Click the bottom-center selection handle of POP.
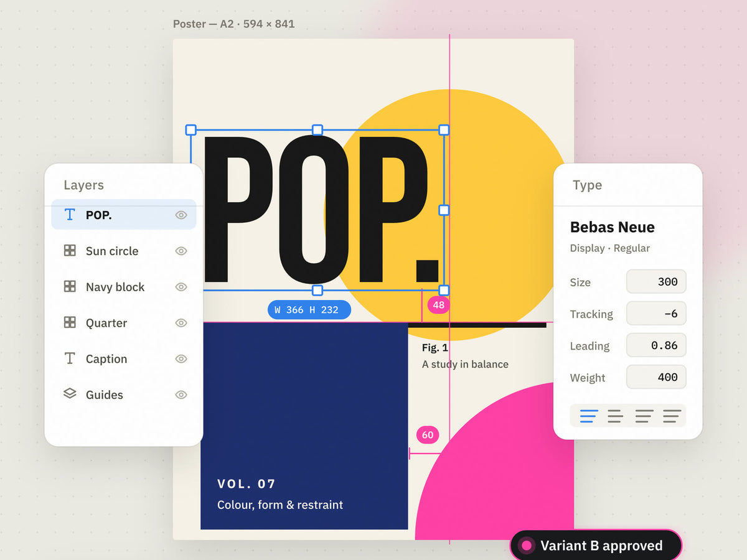 coord(317,291)
